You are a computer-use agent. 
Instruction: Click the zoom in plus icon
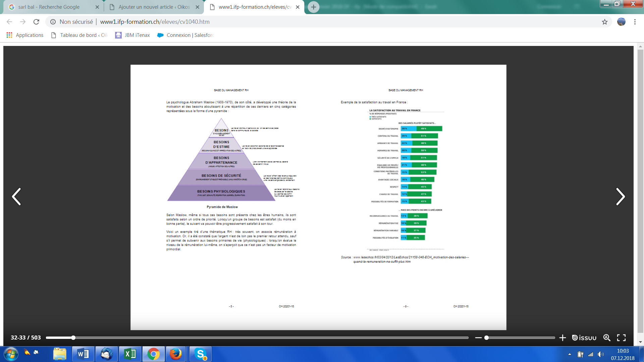pos(562,338)
